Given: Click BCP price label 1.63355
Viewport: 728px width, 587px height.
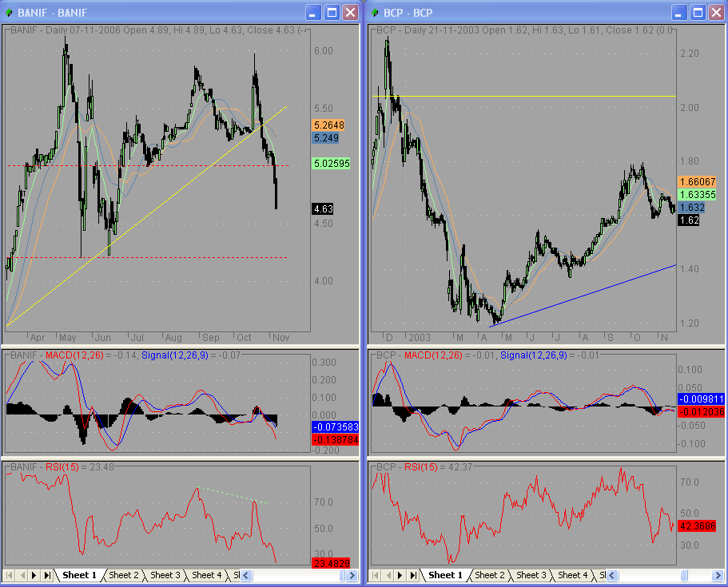Looking at the screenshot, I should pos(698,194).
